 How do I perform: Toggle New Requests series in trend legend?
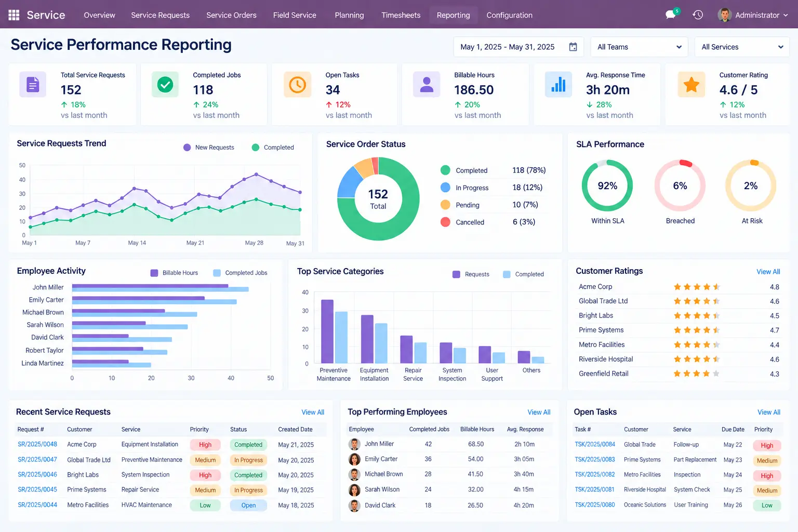[x=209, y=148]
